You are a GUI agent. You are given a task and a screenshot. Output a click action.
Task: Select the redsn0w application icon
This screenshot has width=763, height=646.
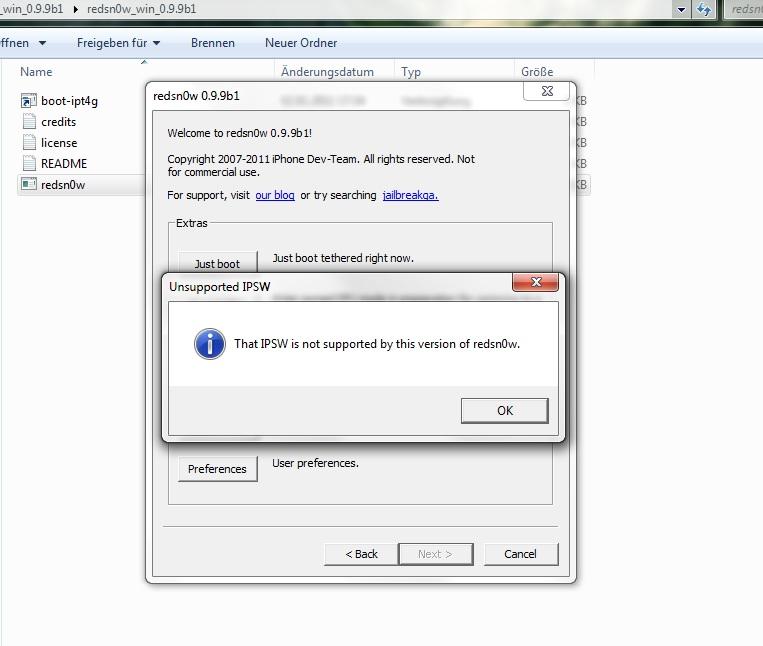click(x=29, y=184)
